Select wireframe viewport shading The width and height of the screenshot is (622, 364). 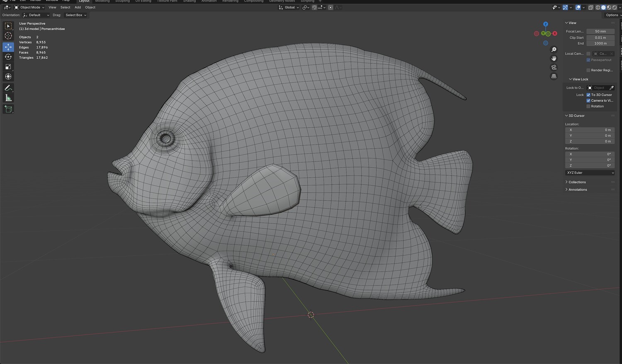[598, 7]
